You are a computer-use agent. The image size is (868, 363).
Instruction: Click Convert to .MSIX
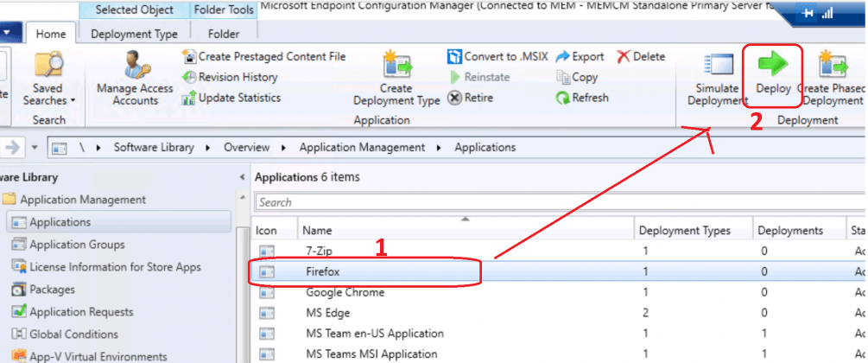click(487, 56)
